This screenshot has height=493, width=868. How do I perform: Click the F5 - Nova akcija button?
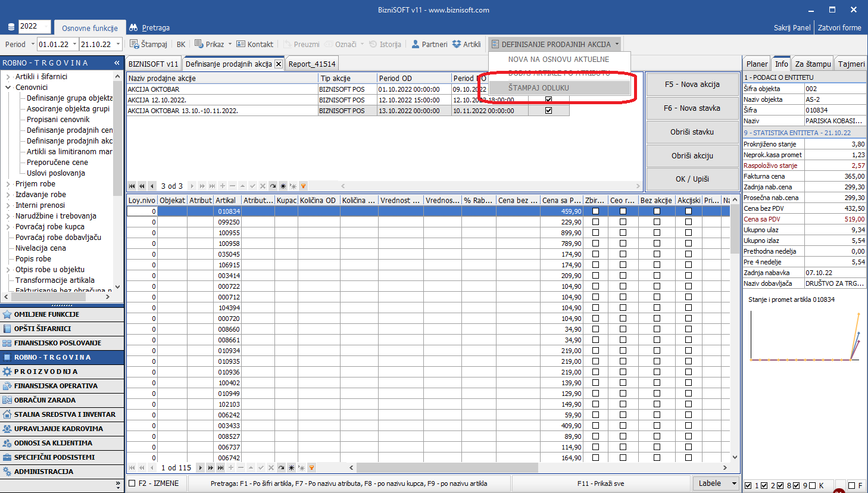click(692, 84)
